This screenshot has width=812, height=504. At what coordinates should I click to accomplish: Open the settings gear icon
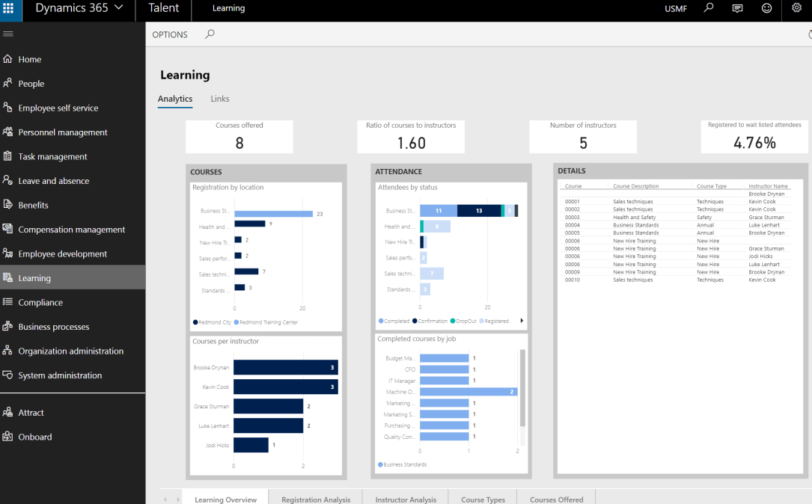pyautogui.click(x=796, y=8)
